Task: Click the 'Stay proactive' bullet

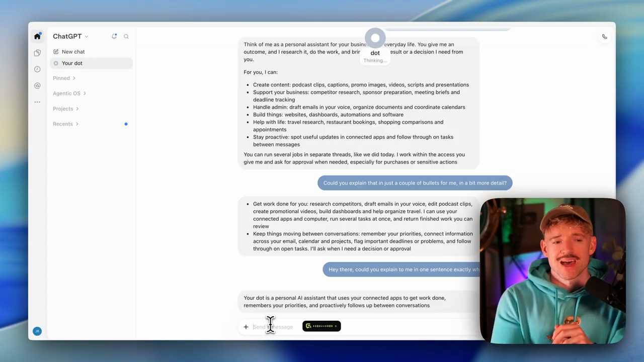Action: pyautogui.click(x=353, y=141)
